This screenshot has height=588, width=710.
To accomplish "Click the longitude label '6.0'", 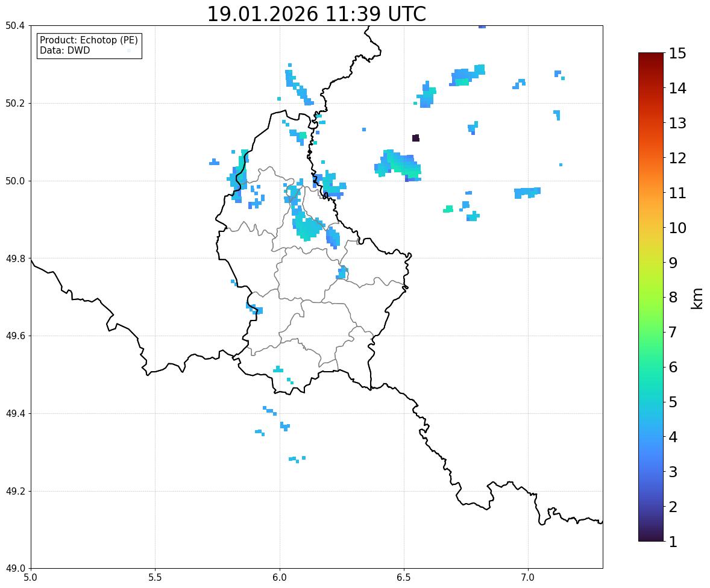I will click(x=280, y=578).
